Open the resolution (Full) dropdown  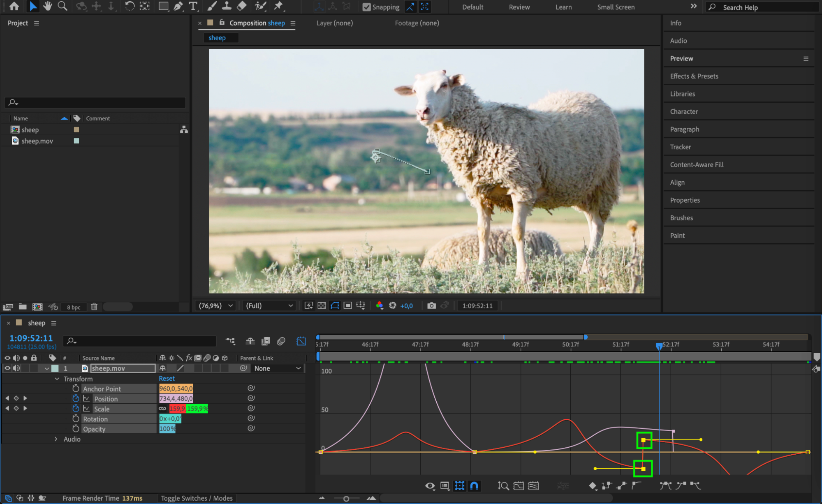coord(269,305)
